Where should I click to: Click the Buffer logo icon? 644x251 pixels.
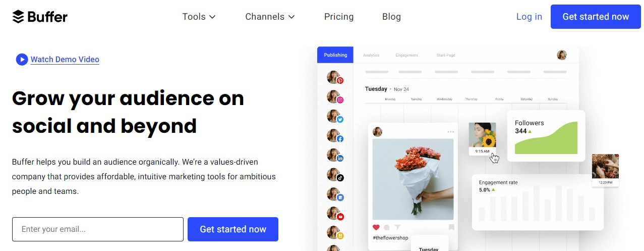pyautogui.click(x=18, y=17)
